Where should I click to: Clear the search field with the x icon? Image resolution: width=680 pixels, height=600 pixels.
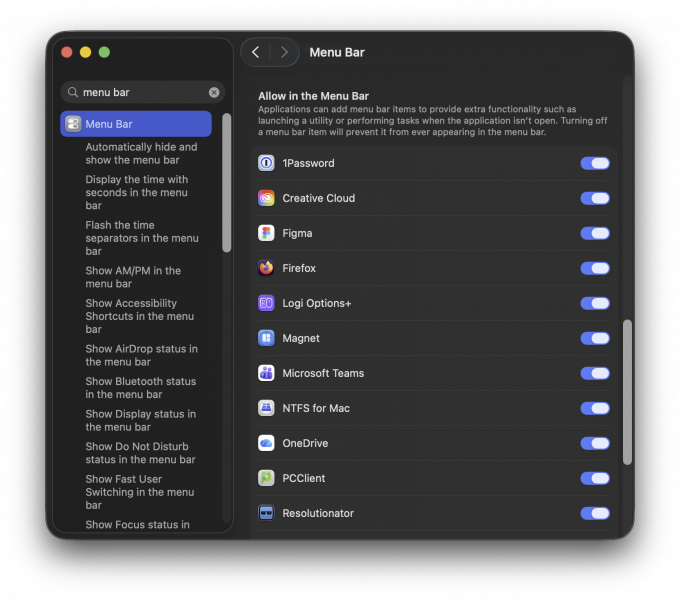point(214,92)
